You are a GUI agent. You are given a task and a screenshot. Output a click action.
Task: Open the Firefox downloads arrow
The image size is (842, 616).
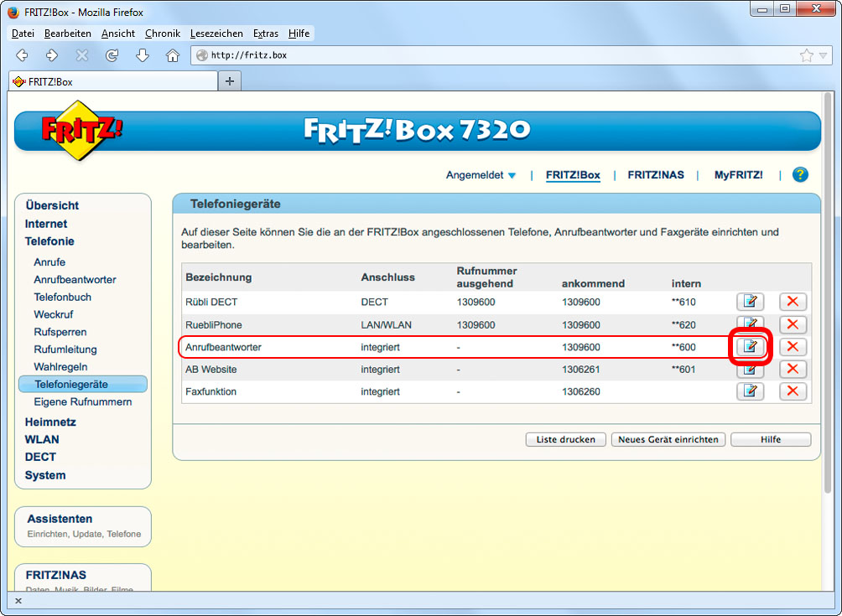click(x=142, y=54)
